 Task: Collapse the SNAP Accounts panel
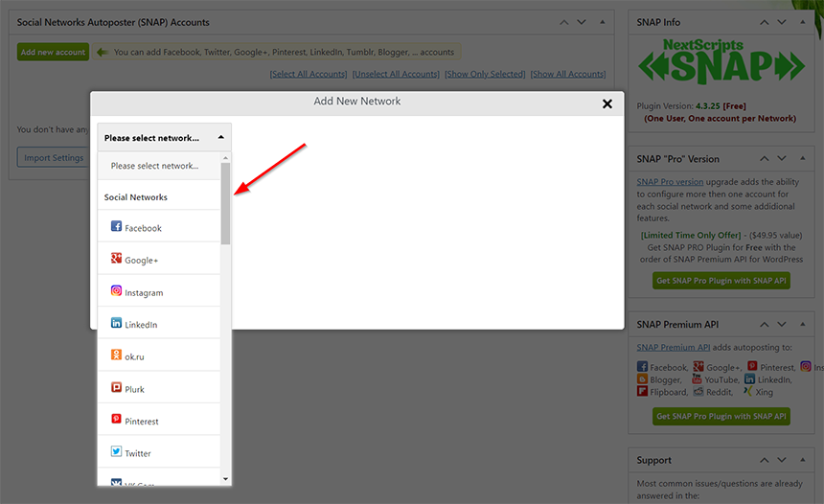coord(603,22)
